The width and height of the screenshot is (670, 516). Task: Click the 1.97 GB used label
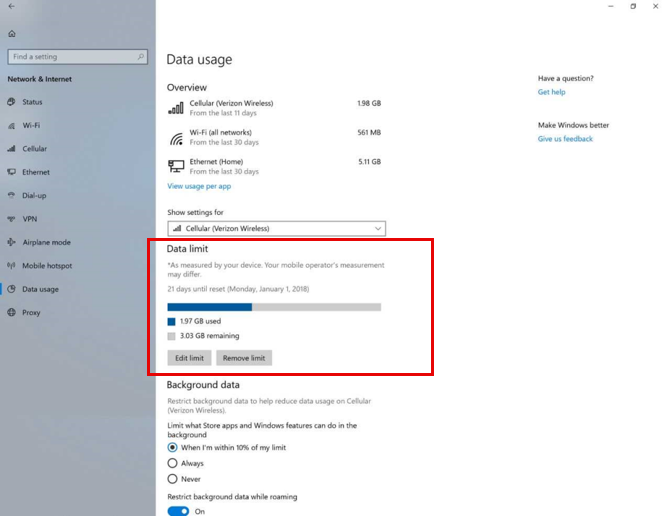(200, 321)
